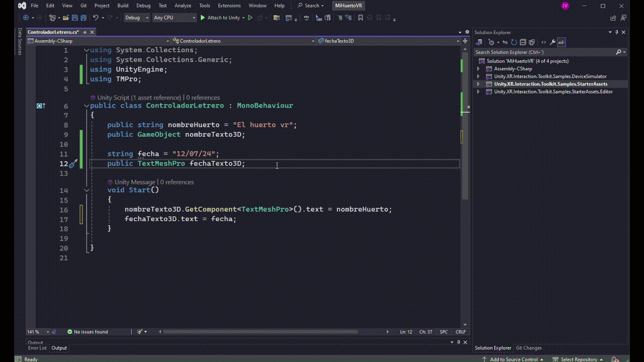Click the Save All icon in toolbar
The width and height of the screenshot is (644, 362).
(x=83, y=18)
